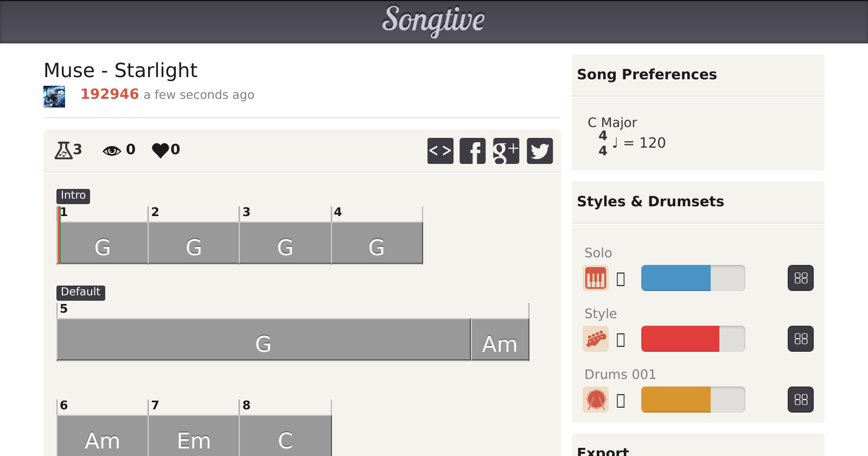The width and height of the screenshot is (868, 456).
Task: Share the song on Google Plus
Action: [x=506, y=150]
